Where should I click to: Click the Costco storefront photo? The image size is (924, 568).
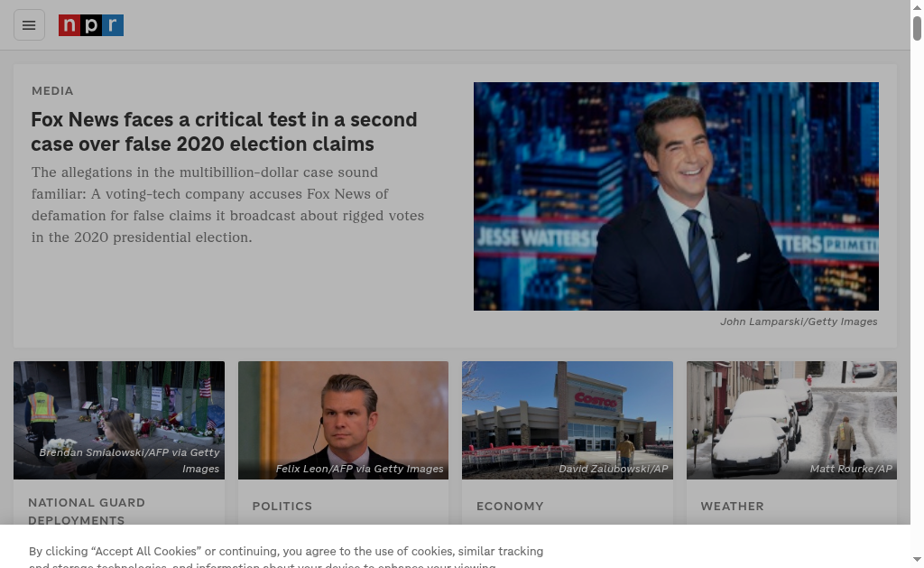(x=567, y=420)
